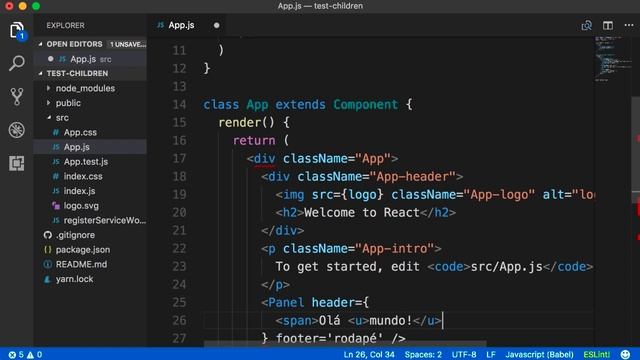Image resolution: width=640 pixels, height=360 pixels.
Task: Click the underlined div tag on line 17
Action: pyautogui.click(x=264, y=159)
